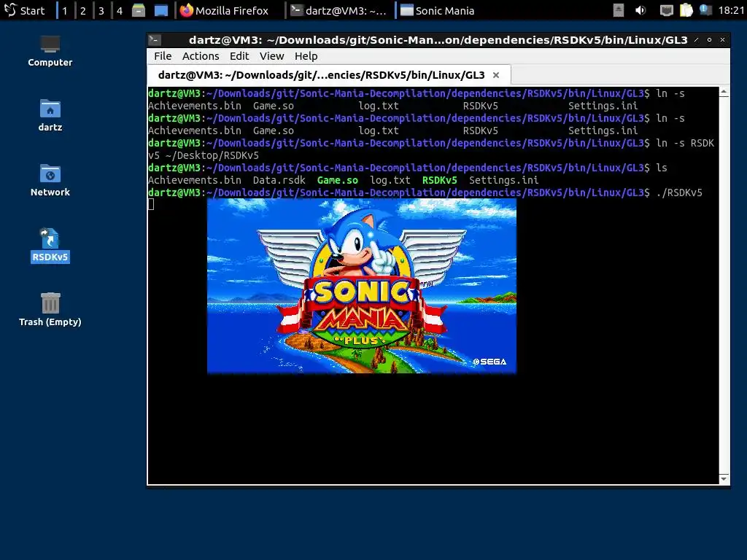Screen dimensions: 747x560
Task: Open the terminal File menu
Action: coord(163,56)
